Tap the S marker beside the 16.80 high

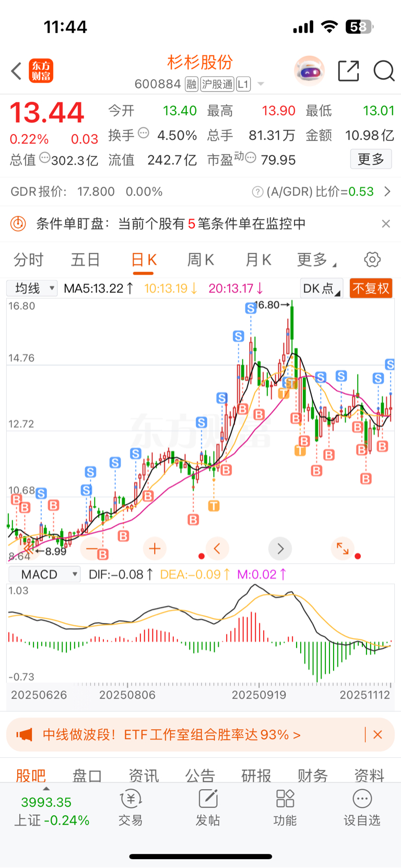tap(251, 308)
